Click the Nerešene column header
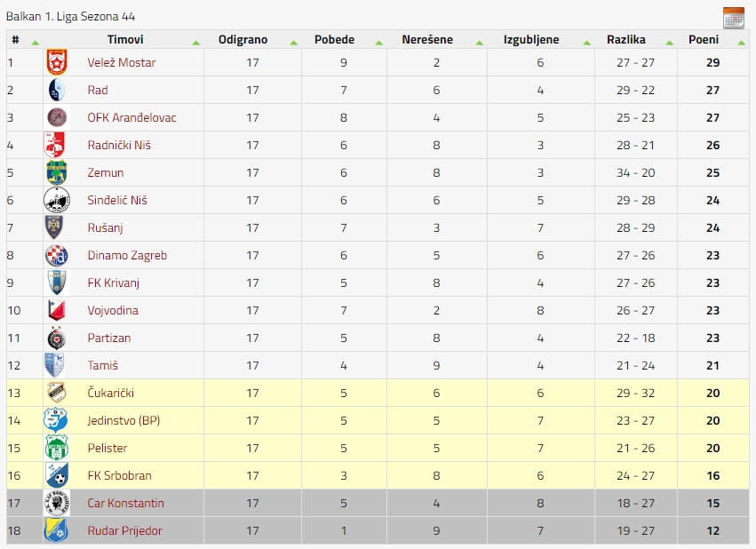 pos(427,39)
